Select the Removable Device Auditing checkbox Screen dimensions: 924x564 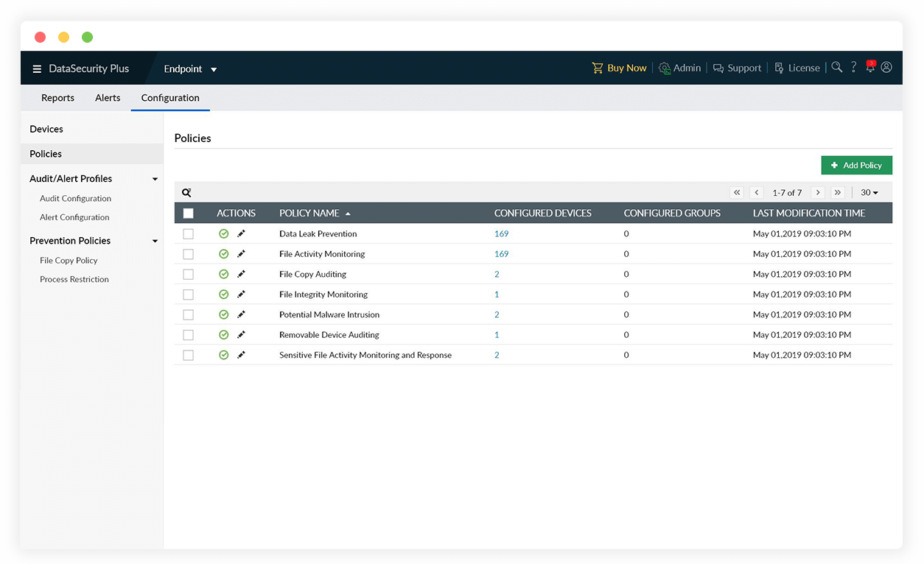(189, 335)
